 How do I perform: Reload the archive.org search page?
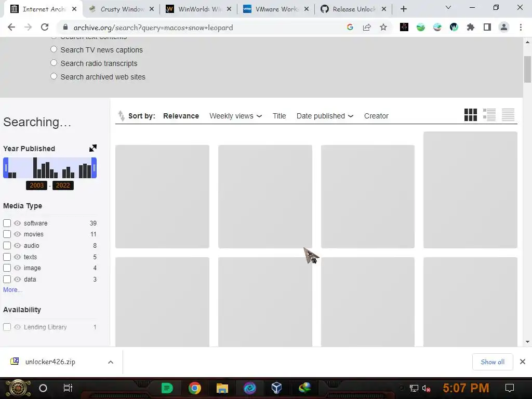point(45,28)
